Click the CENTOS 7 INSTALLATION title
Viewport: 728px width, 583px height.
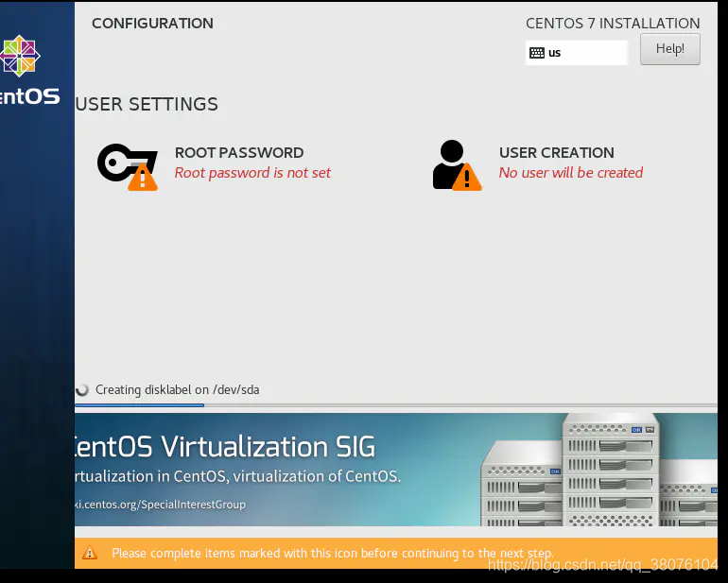(x=613, y=24)
